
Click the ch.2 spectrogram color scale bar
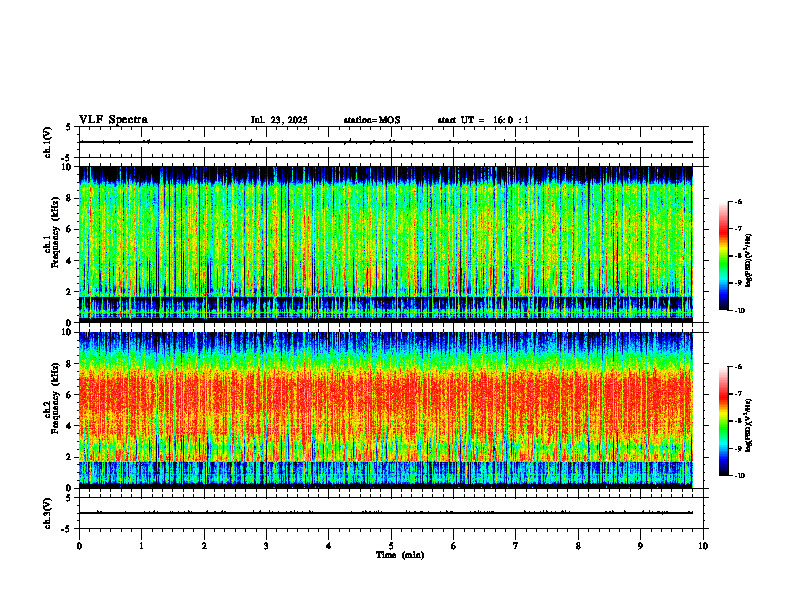(x=724, y=421)
